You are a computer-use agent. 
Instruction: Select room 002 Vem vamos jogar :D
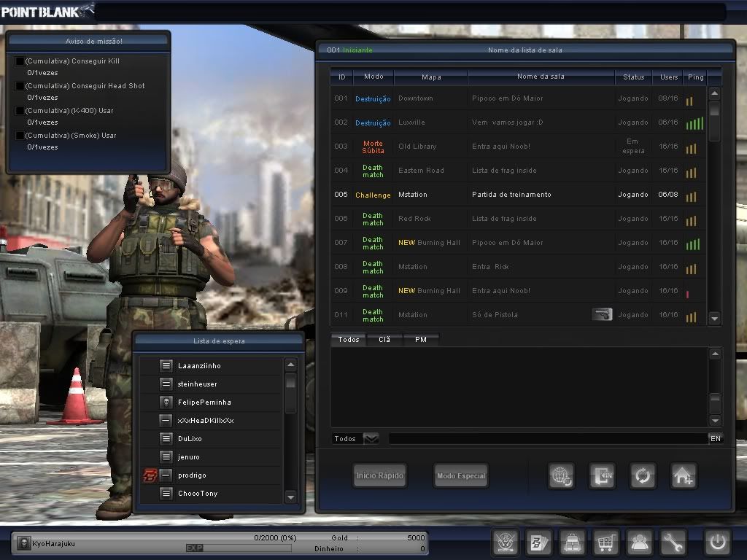(x=519, y=122)
